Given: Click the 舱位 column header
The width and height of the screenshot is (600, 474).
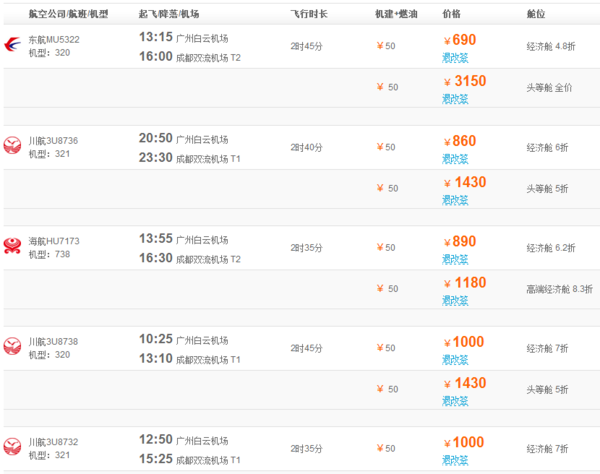Looking at the screenshot, I should [536, 14].
